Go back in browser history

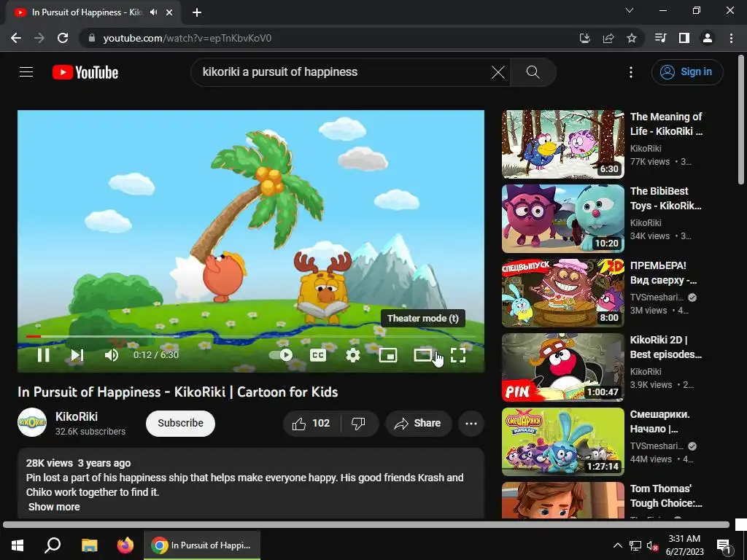point(16,38)
